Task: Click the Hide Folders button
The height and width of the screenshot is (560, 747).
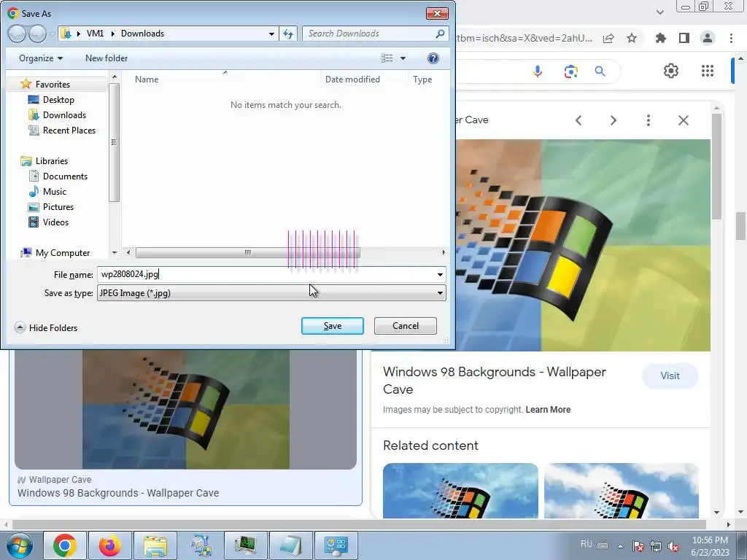Action: tap(46, 327)
